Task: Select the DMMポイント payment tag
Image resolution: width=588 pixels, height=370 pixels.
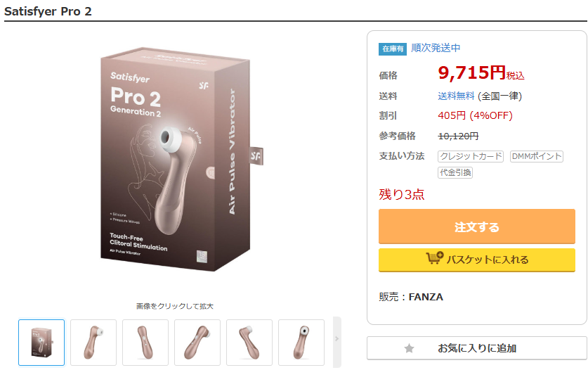Action: click(x=537, y=156)
